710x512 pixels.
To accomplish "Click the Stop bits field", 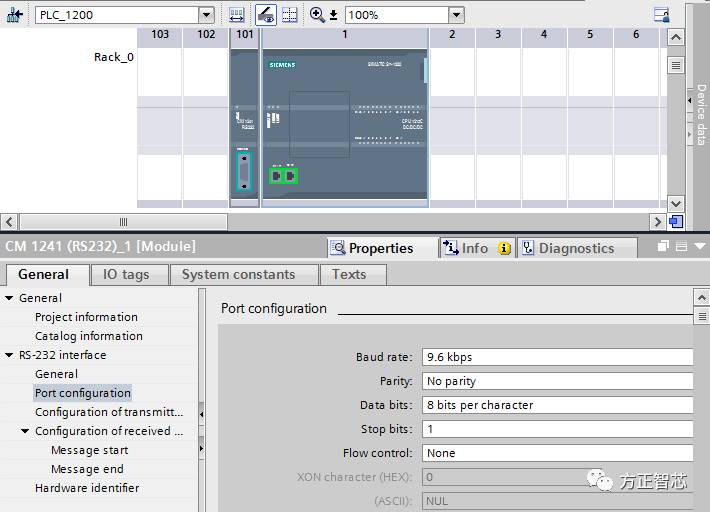I will pos(557,429).
